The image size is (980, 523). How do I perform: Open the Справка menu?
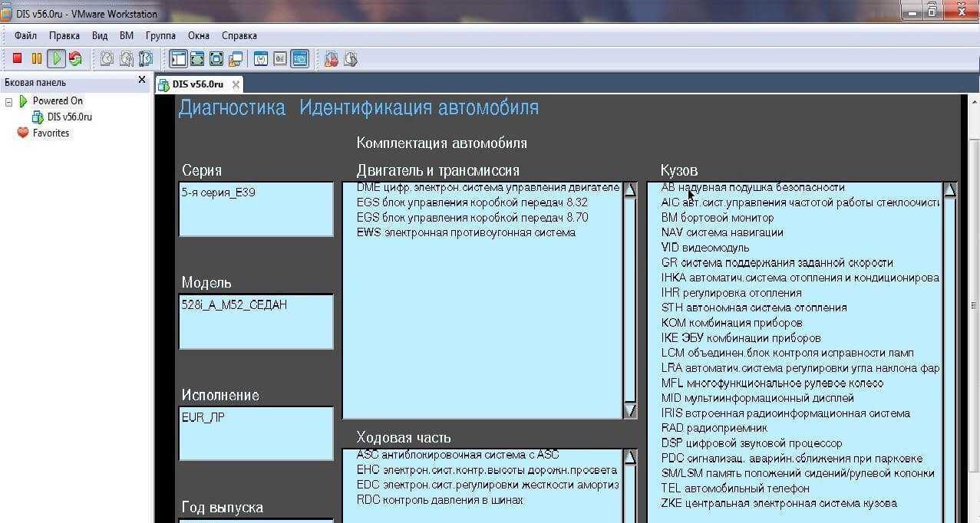coord(239,35)
